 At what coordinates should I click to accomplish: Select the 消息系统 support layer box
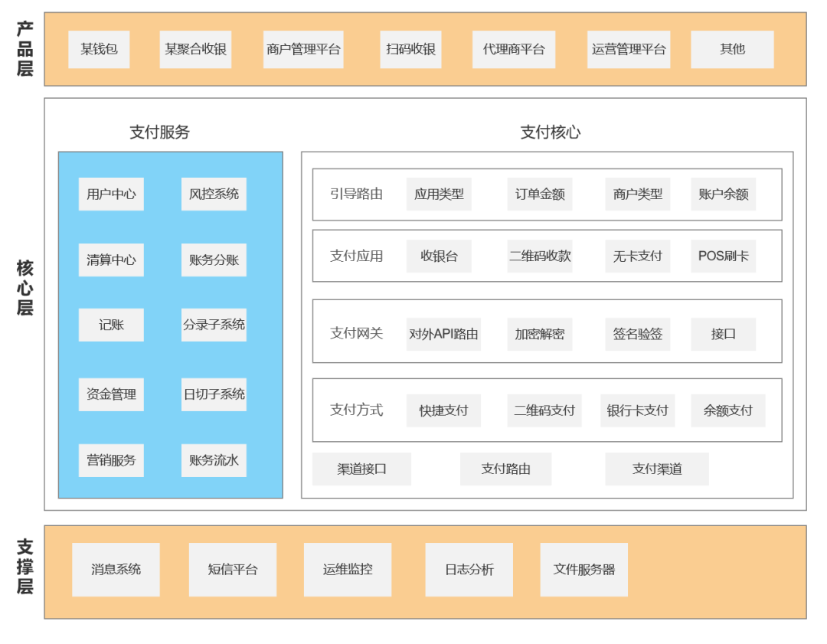click(x=116, y=570)
